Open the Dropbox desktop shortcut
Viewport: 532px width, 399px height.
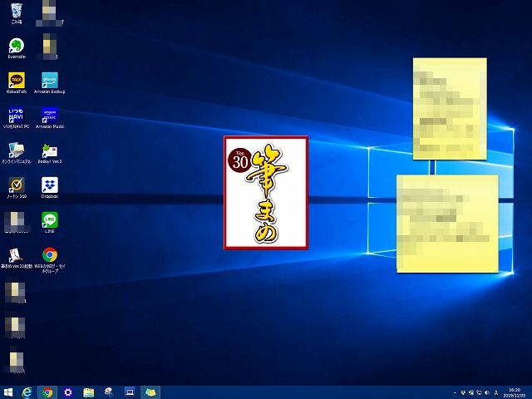(x=50, y=188)
